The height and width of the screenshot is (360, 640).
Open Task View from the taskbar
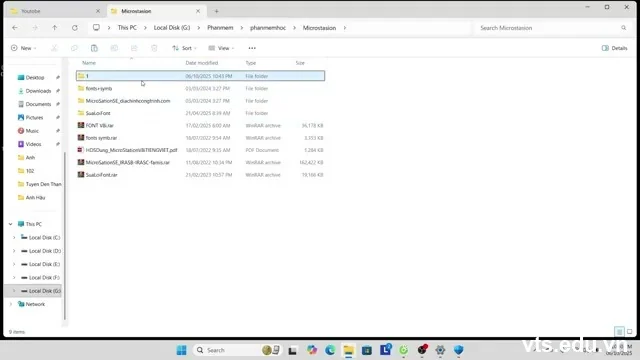(292, 350)
